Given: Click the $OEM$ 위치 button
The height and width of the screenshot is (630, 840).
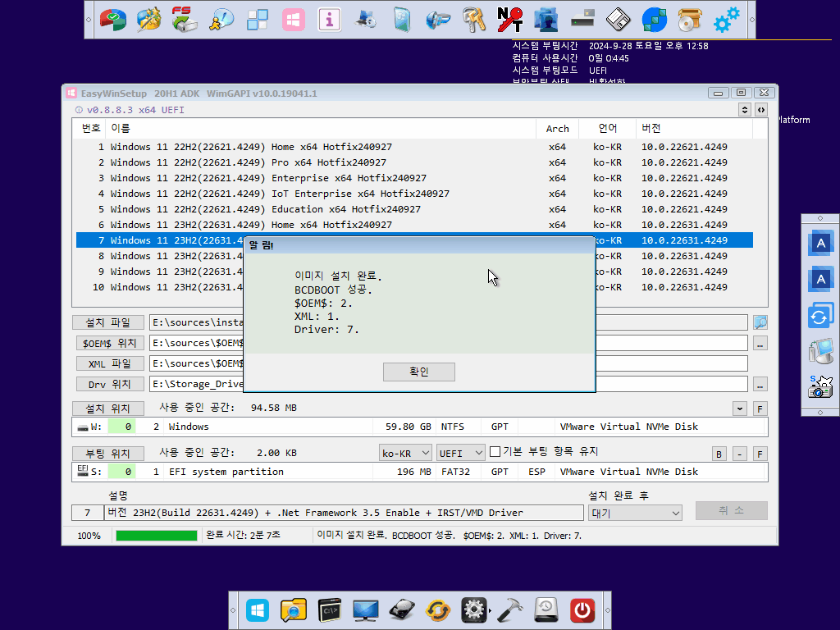Looking at the screenshot, I should (x=110, y=344).
